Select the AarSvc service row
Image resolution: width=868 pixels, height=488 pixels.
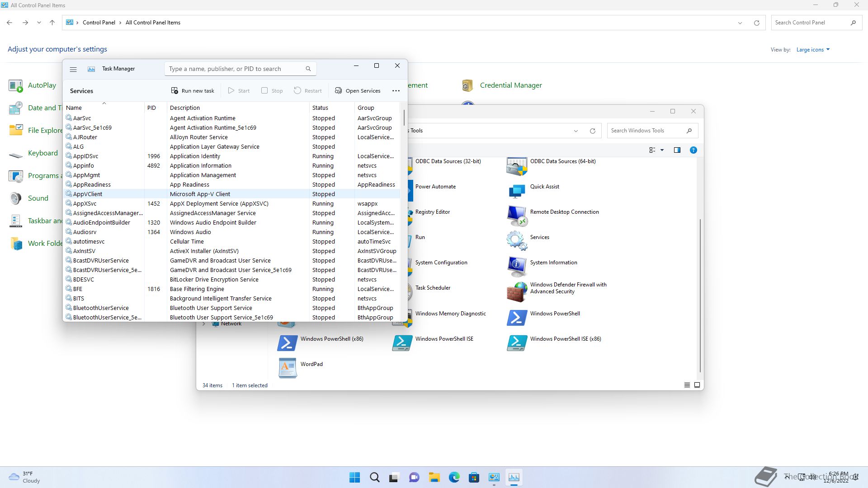click(232, 118)
